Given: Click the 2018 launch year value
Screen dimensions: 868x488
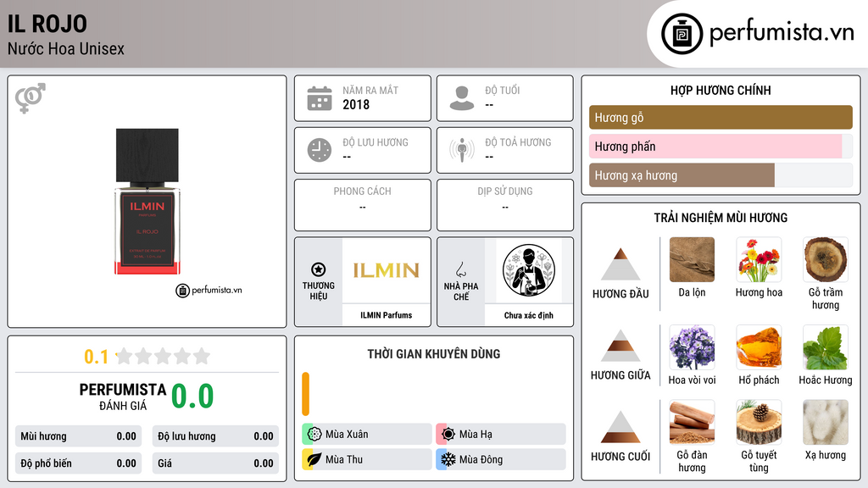Looking at the screenshot, I should tap(356, 104).
